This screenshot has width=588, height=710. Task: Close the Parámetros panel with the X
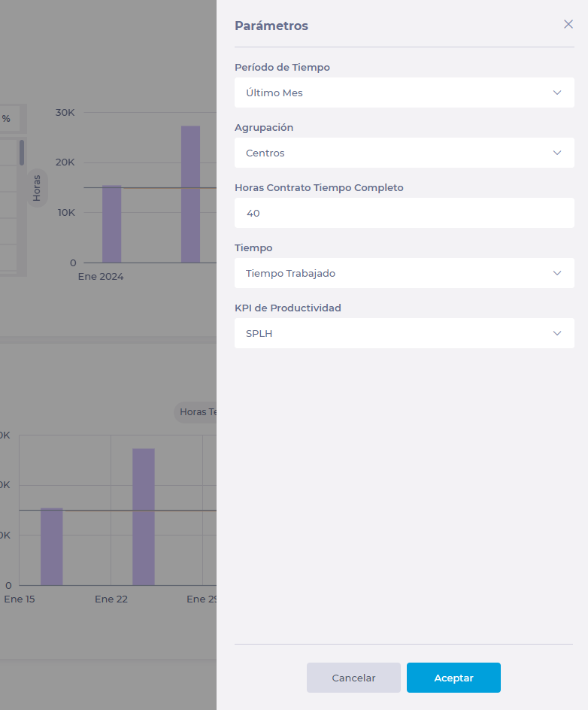click(x=568, y=24)
